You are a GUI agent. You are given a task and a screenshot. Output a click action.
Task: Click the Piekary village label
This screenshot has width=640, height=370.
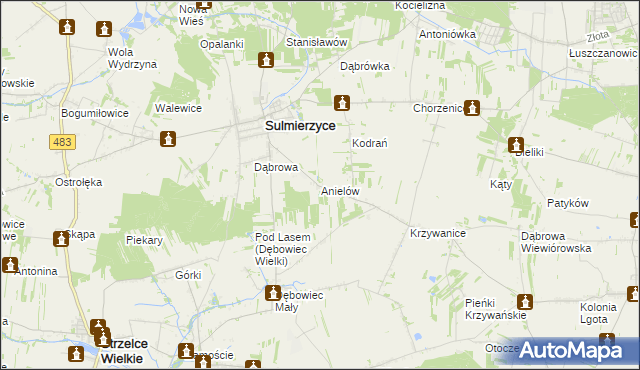point(144,240)
